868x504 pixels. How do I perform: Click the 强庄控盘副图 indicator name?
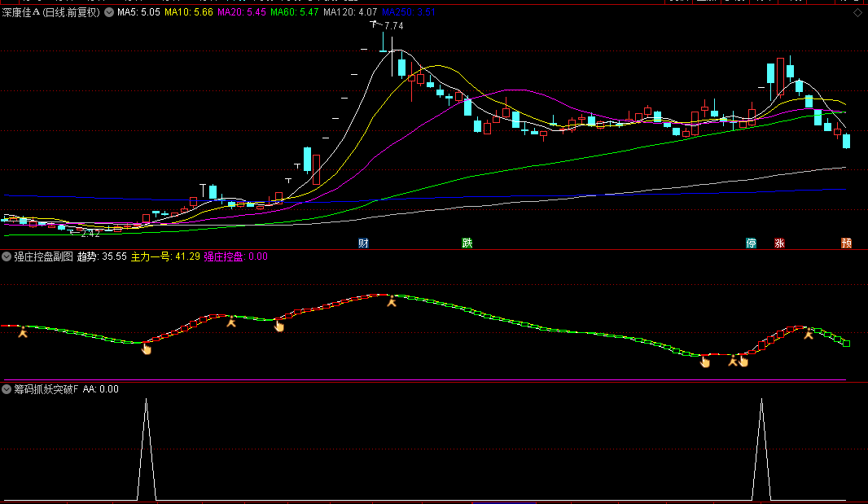(43, 256)
